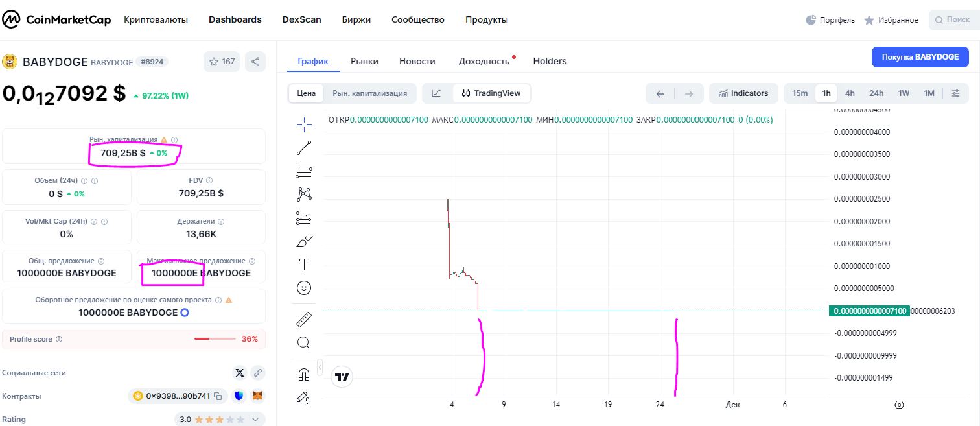Image resolution: width=980 pixels, height=426 pixels.
Task: Click the #8924 rank badge
Action: (152, 62)
